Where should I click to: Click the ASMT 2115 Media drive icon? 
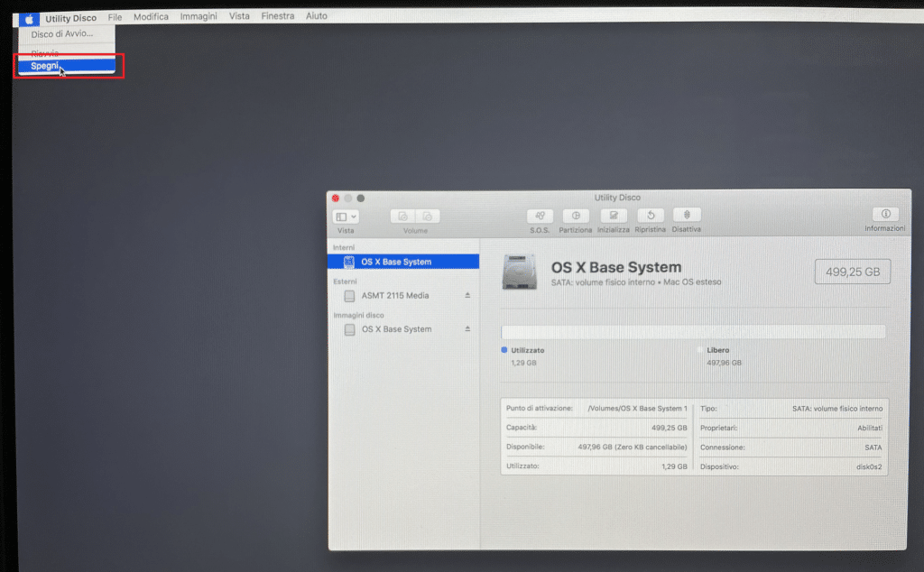(349, 296)
